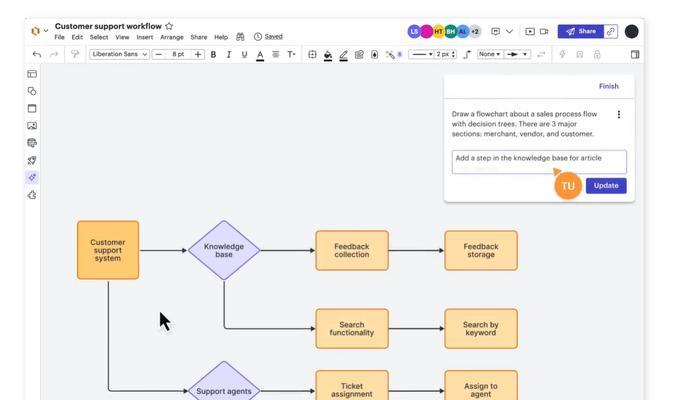Click the binoculars search icon
Viewport: 700px width, 400px height.
pyautogui.click(x=240, y=37)
